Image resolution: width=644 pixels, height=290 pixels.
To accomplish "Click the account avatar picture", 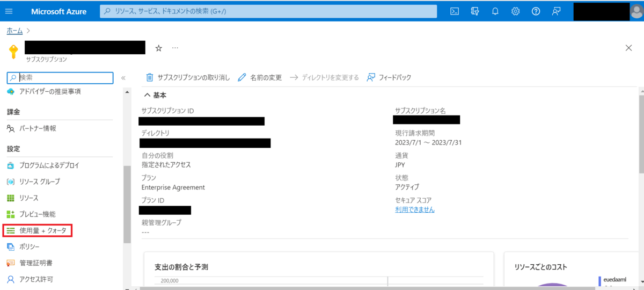I will [636, 11].
